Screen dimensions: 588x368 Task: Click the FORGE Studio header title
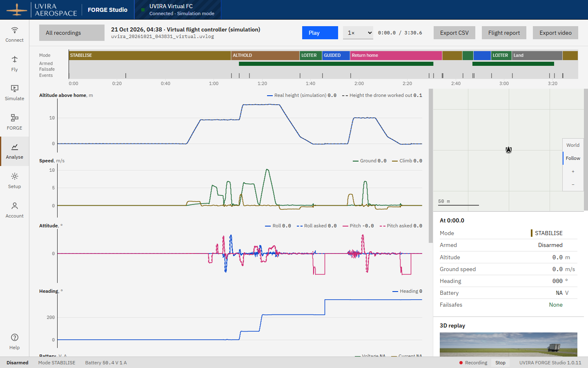[x=107, y=10]
